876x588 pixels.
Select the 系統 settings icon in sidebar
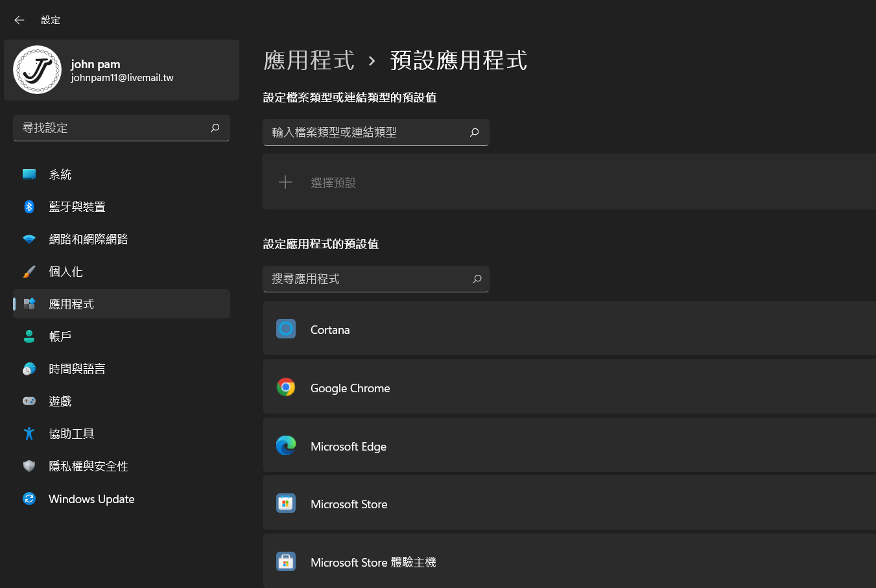point(29,174)
